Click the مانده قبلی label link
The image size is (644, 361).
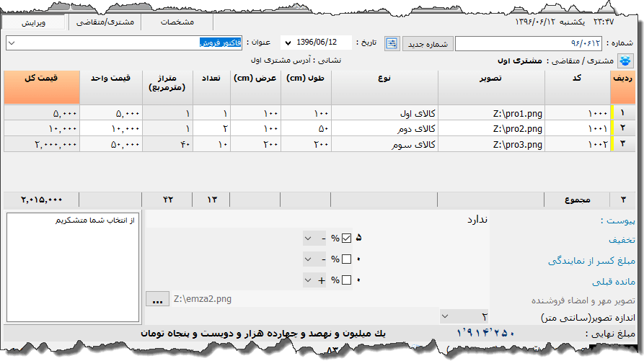tap(614, 282)
